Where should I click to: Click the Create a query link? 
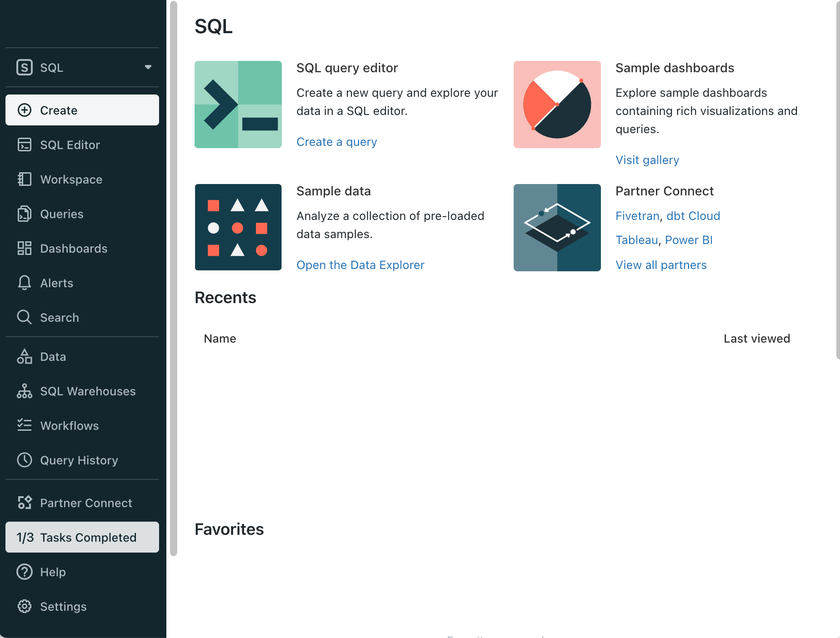click(x=336, y=141)
